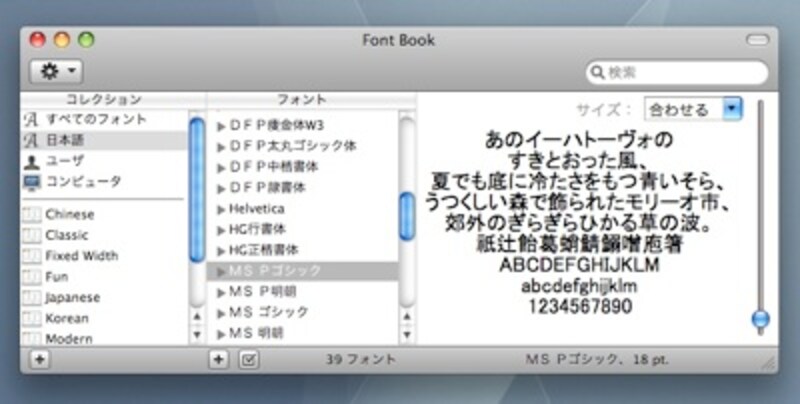The width and height of the screenshot is (800, 404).
Task: Click the font list scrollbar thumb
Action: click(407, 216)
